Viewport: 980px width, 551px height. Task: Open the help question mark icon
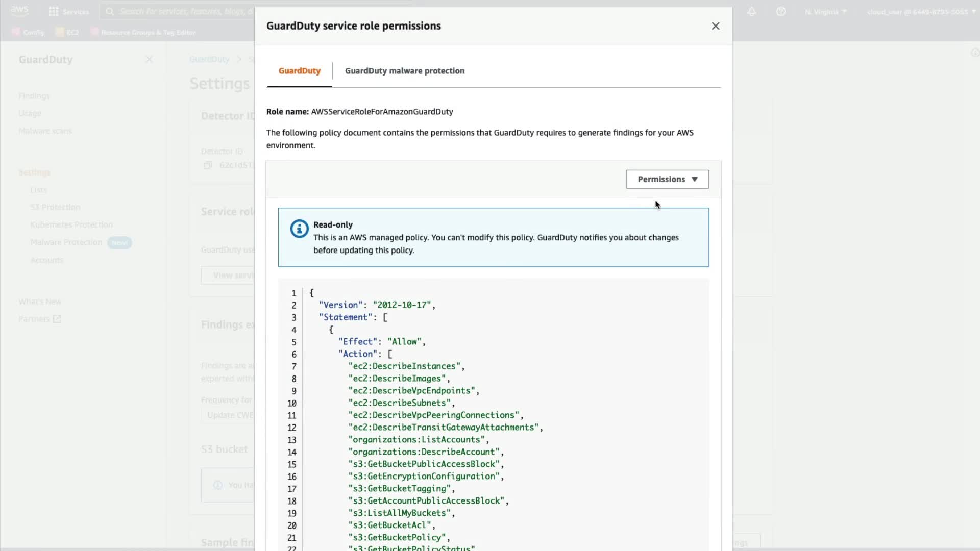coord(780,11)
